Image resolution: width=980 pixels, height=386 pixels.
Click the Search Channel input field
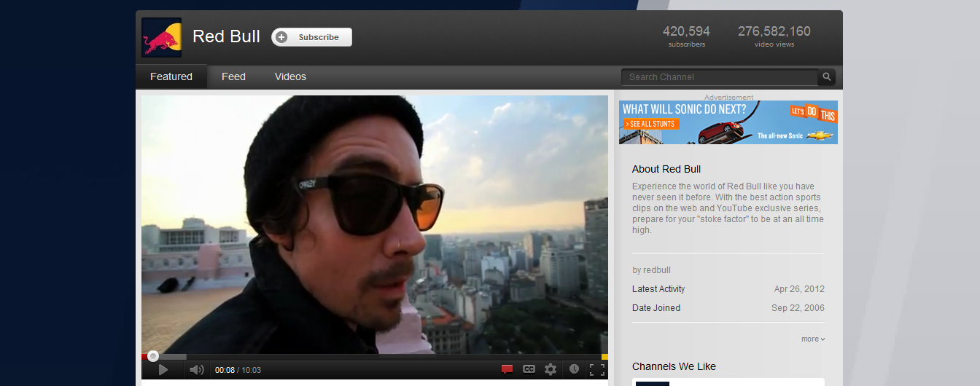[720, 76]
